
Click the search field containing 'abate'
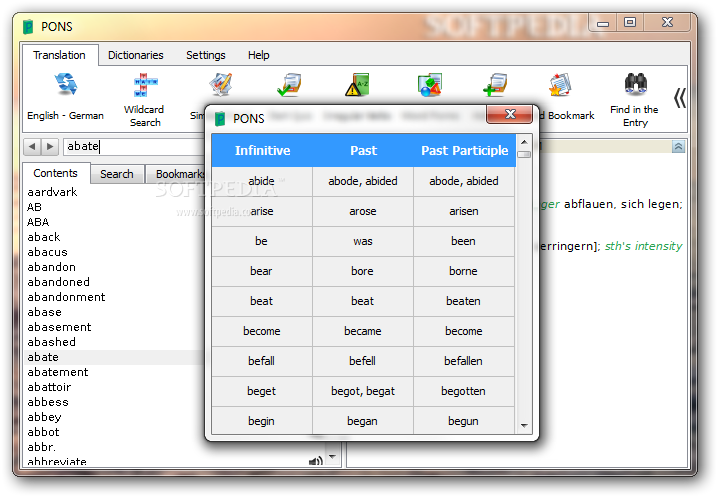[134, 147]
